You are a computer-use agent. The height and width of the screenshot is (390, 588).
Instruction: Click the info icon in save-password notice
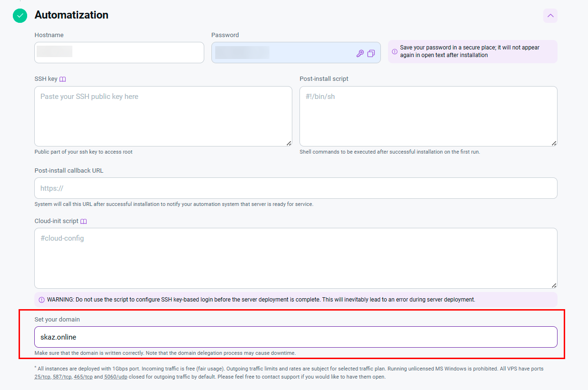click(x=395, y=51)
